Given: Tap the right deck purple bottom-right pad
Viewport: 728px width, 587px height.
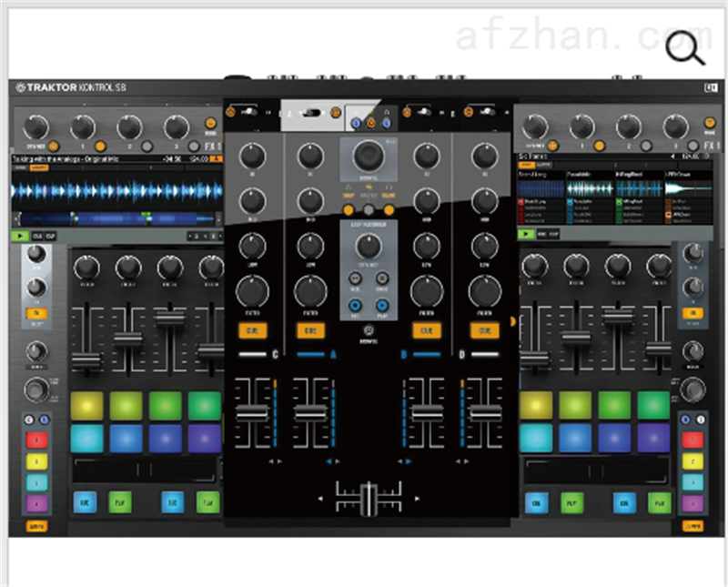Looking at the screenshot, I should point(653,438).
